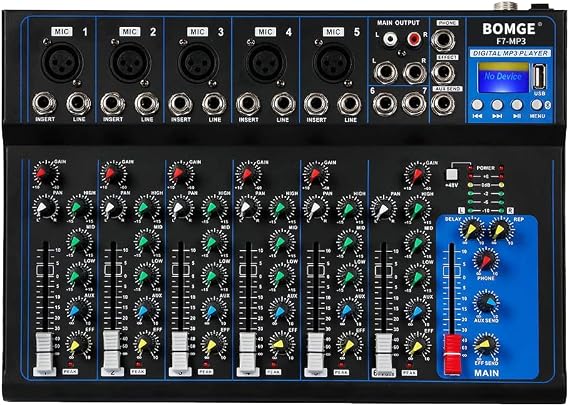Click the yellow EFF SEND master knob
Screen dimensions: 569x406
tap(486, 344)
